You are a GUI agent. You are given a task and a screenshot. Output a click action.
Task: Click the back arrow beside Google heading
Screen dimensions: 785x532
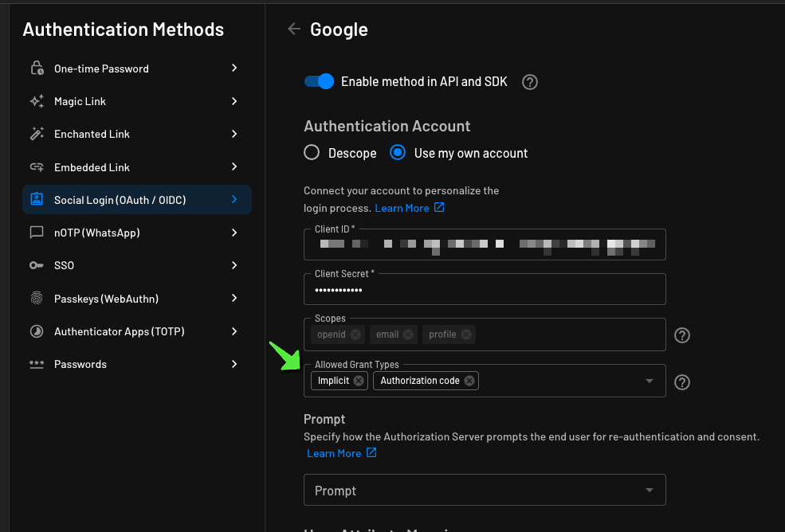[293, 28]
